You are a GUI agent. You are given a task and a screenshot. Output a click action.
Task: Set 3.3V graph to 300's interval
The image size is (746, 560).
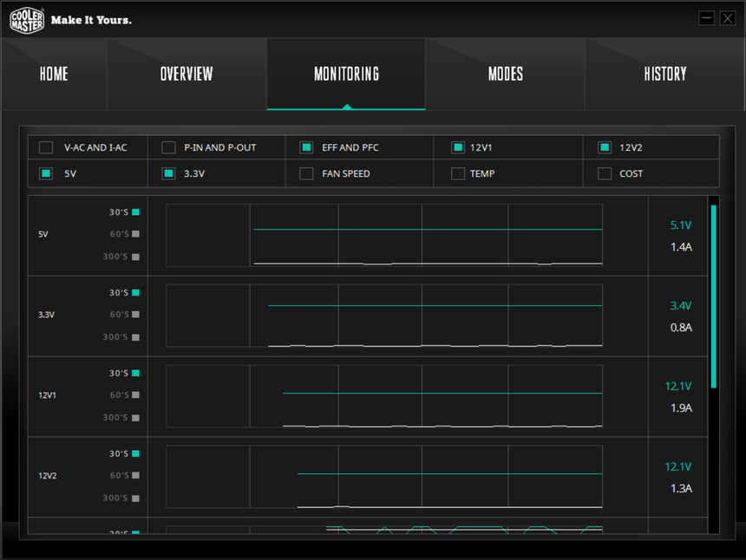pos(135,337)
